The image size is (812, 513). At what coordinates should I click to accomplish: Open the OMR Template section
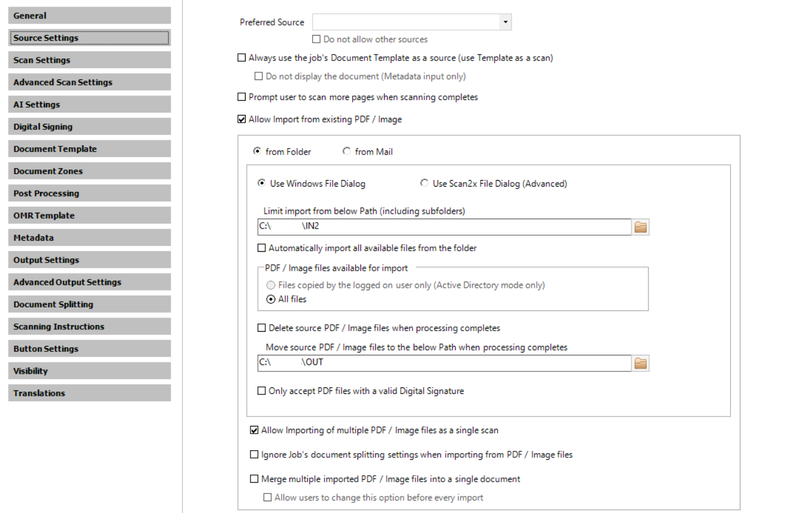tap(89, 216)
